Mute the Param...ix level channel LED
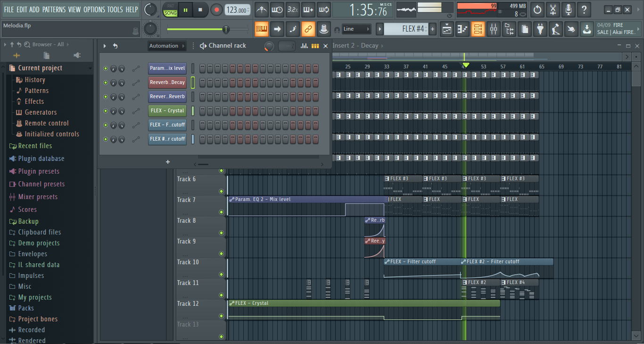The height and width of the screenshot is (344, 644). pos(106,68)
